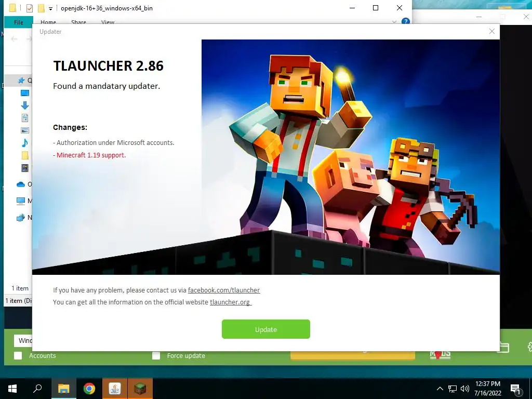This screenshot has width=532, height=399.
Task: Expand the File Explorer ribbon chevron
Action: 394,22
